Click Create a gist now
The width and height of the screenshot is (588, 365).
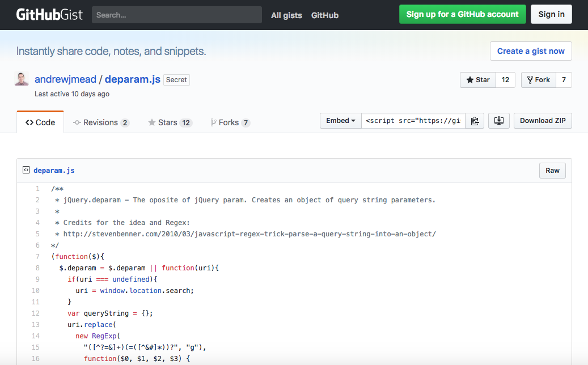click(531, 51)
